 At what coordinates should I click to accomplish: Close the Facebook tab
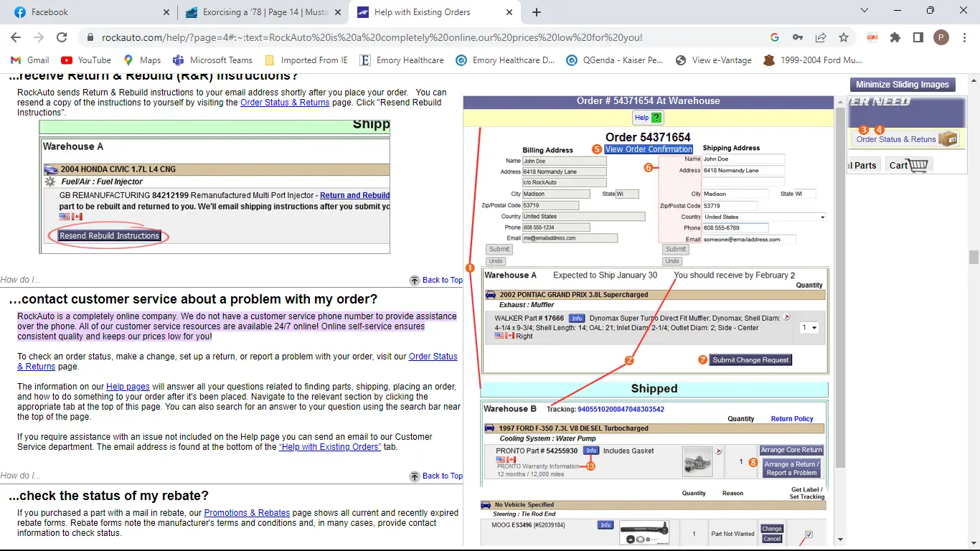[166, 12]
